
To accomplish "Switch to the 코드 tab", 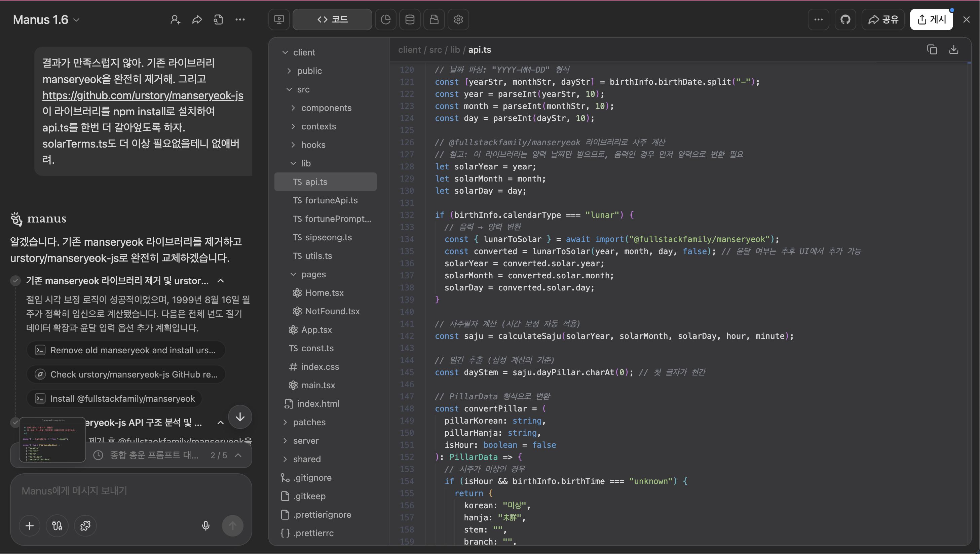I will point(332,19).
